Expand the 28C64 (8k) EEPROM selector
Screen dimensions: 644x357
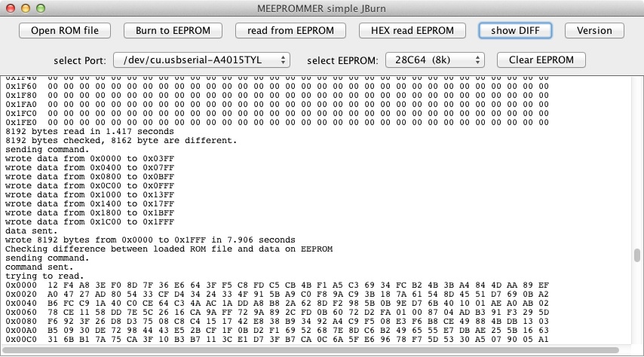[434, 59]
